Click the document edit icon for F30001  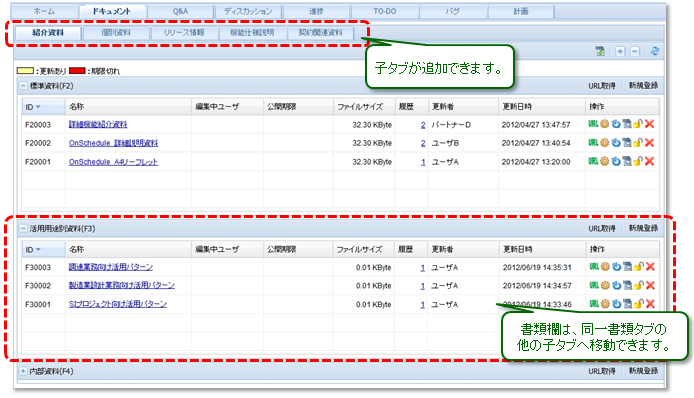[x=627, y=304]
